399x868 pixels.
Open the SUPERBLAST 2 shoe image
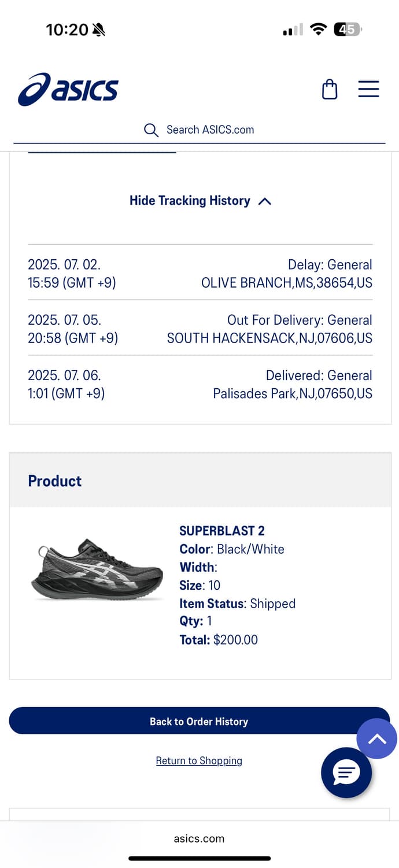pos(97,569)
